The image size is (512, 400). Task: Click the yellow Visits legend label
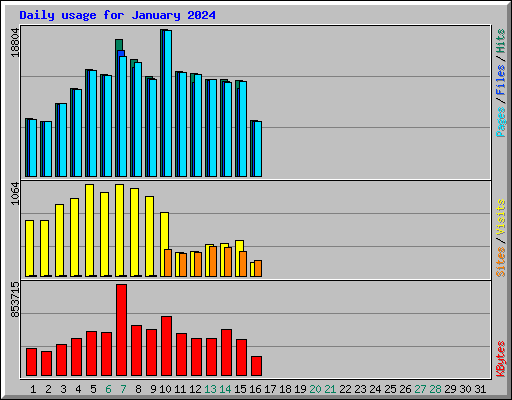click(501, 217)
